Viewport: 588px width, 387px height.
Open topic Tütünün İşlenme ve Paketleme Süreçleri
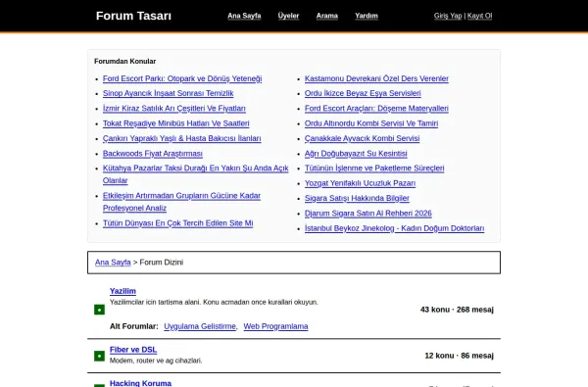click(x=374, y=168)
